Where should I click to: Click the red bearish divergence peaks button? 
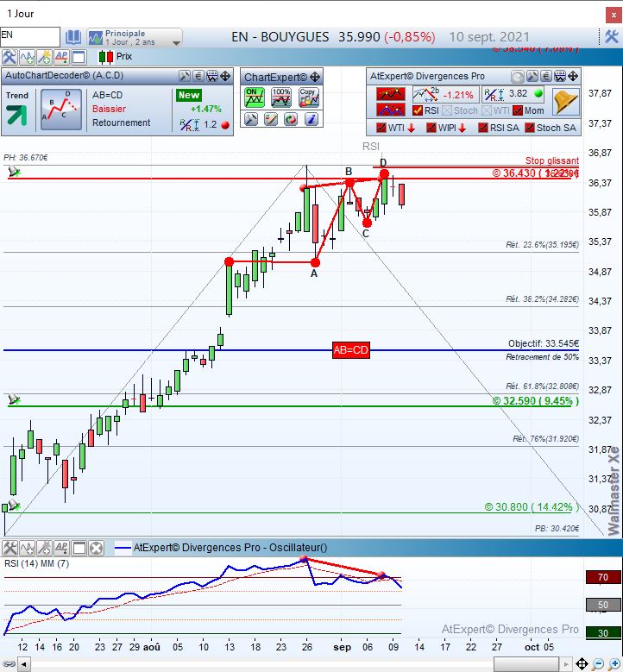[390, 94]
